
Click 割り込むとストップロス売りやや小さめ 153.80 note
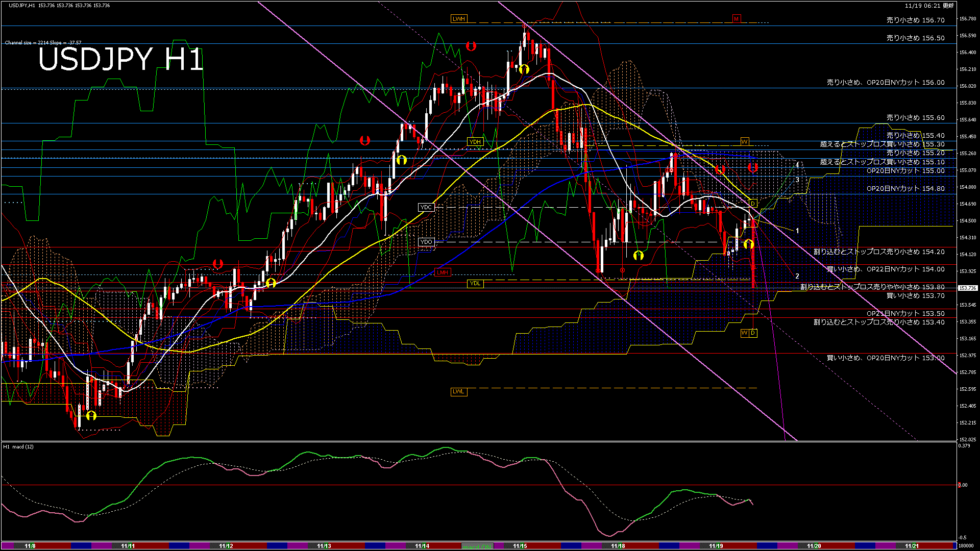873,287
